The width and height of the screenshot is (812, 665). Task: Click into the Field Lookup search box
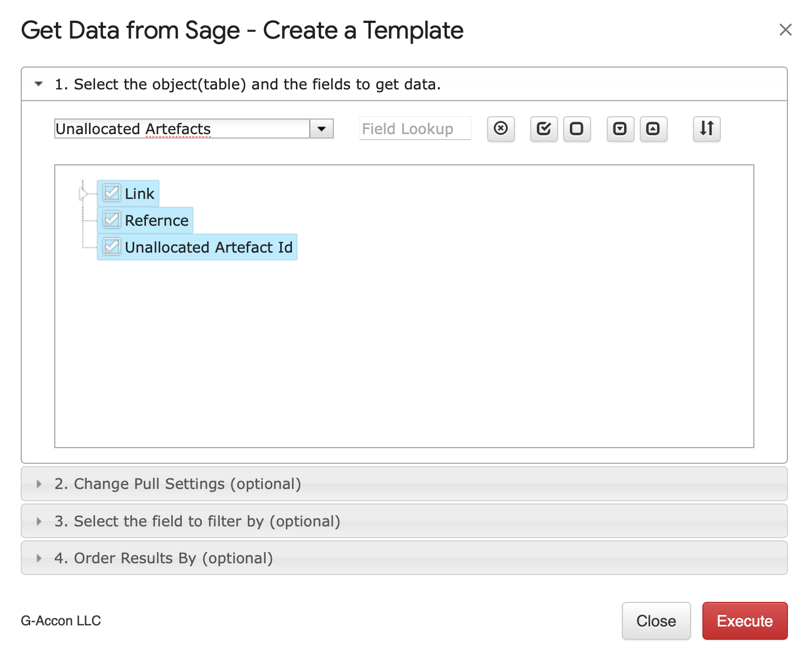click(x=415, y=129)
